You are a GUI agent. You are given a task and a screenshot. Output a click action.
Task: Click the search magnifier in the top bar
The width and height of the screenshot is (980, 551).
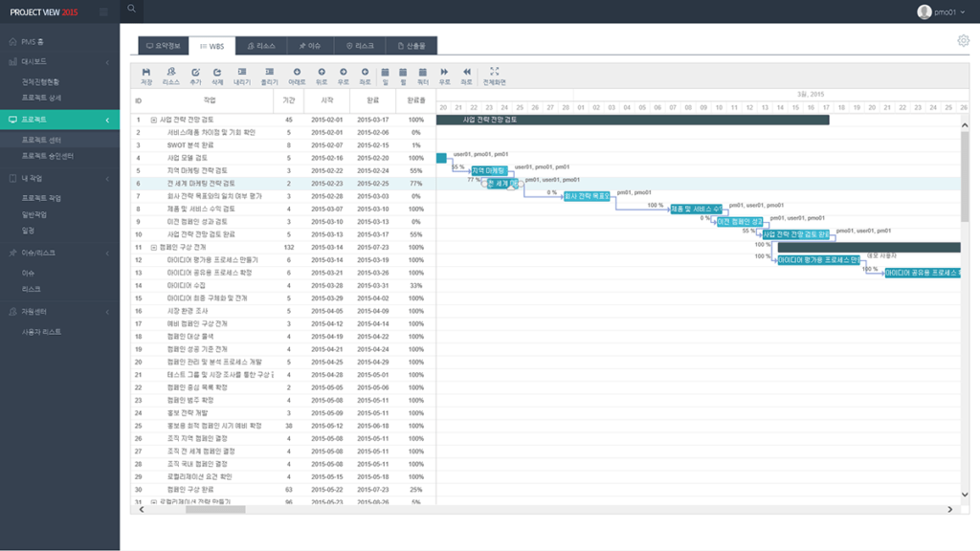pyautogui.click(x=131, y=10)
